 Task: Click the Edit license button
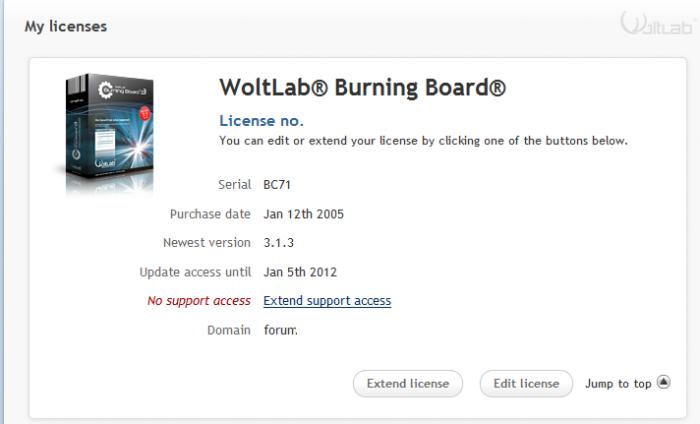(526, 383)
